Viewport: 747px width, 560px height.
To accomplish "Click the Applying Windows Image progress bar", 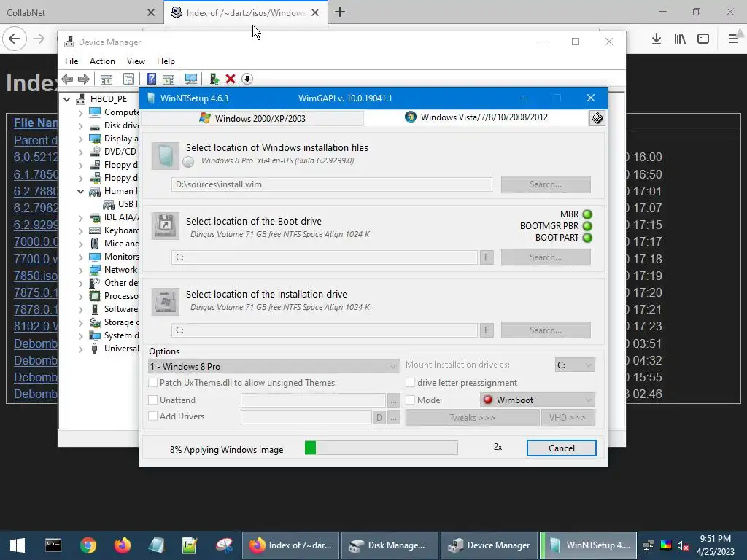I will (381, 448).
